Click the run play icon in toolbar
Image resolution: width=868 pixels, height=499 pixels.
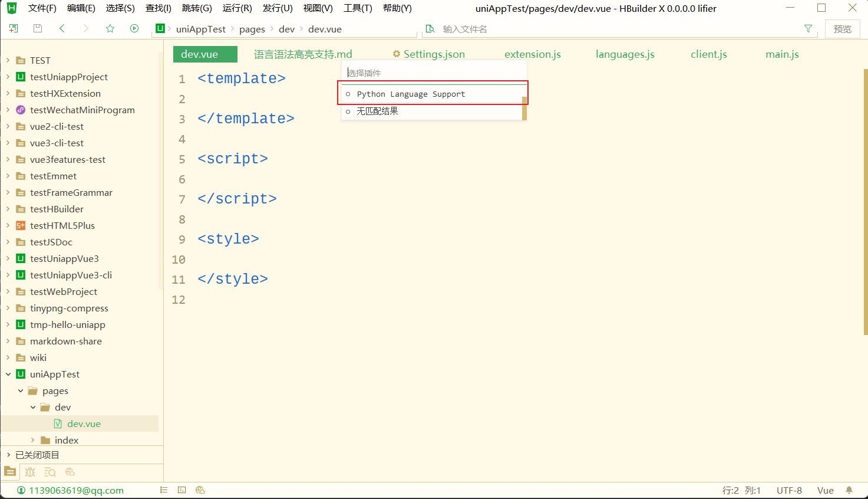pyautogui.click(x=134, y=28)
